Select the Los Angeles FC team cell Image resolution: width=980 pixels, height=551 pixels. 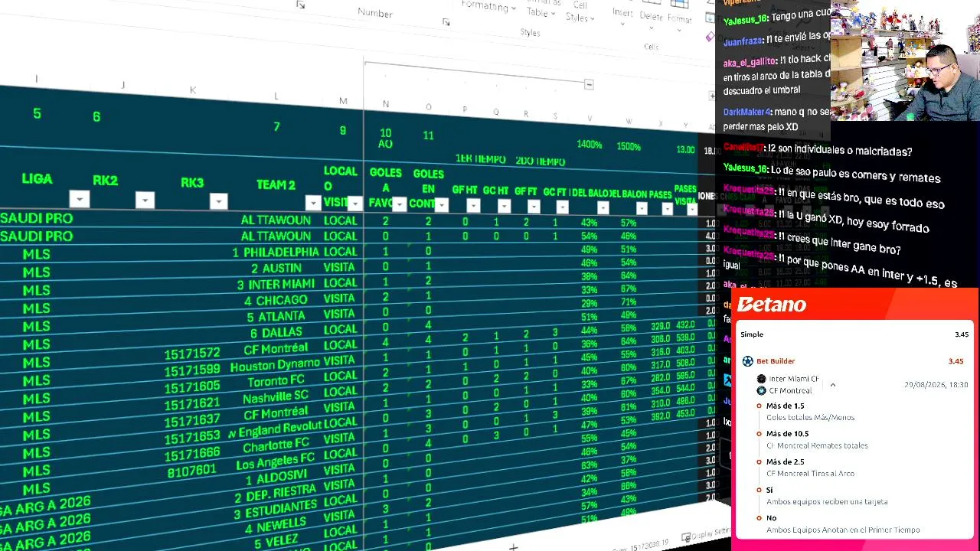tap(276, 461)
